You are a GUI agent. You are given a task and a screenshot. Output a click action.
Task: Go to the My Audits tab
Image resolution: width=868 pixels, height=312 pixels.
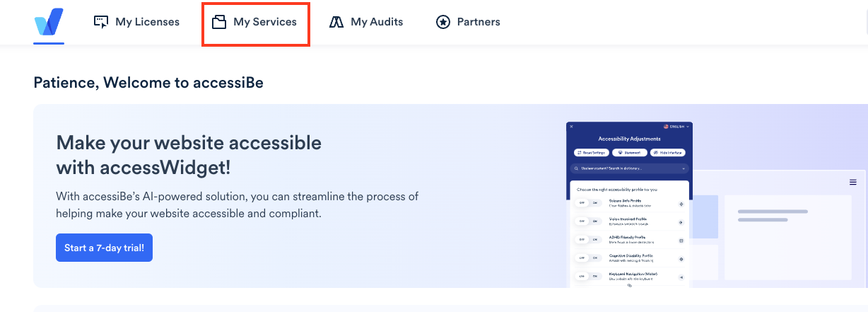(366, 22)
